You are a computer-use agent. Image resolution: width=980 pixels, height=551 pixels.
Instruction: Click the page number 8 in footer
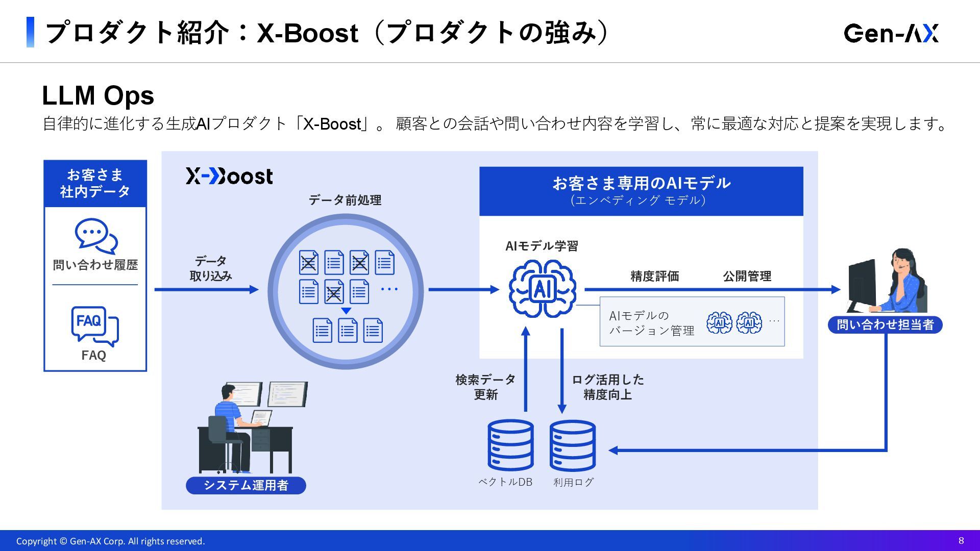[x=961, y=541]
